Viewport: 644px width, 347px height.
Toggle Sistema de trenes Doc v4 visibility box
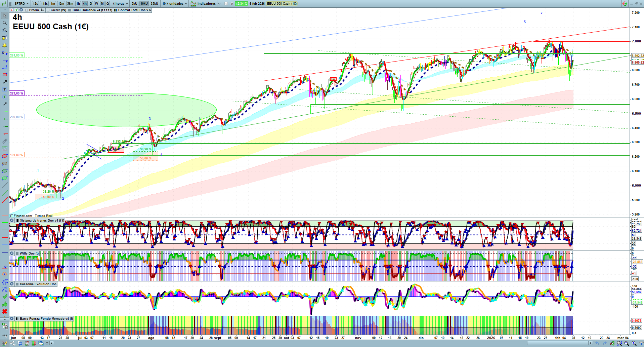click(x=17, y=221)
